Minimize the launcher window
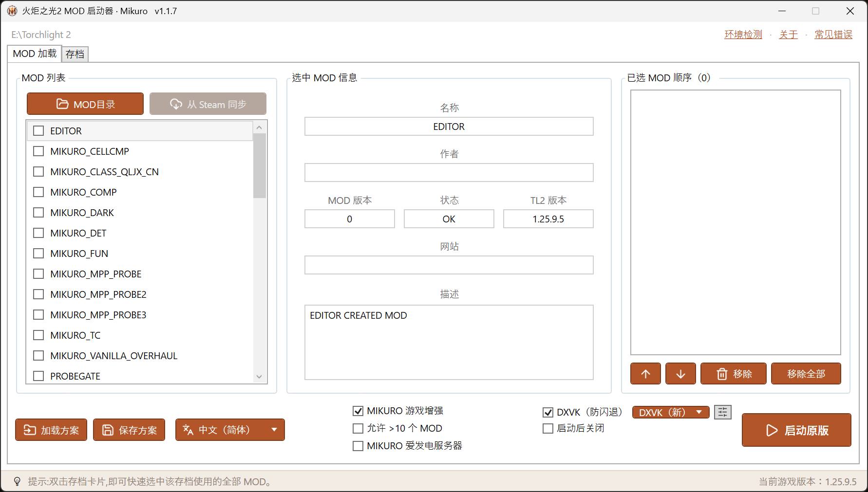Viewport: 868px width, 492px height. point(782,11)
